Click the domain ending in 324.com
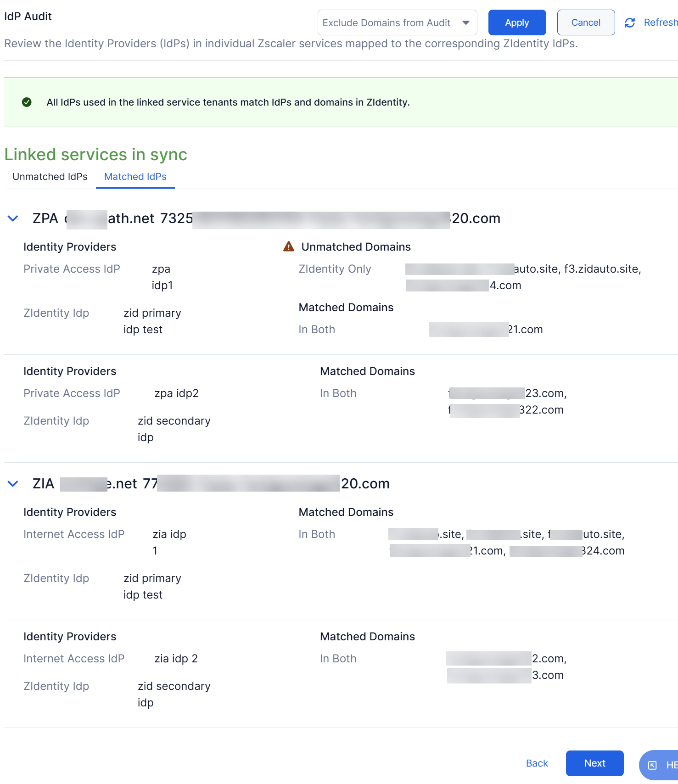The height and width of the screenshot is (784, 678). coord(567,551)
